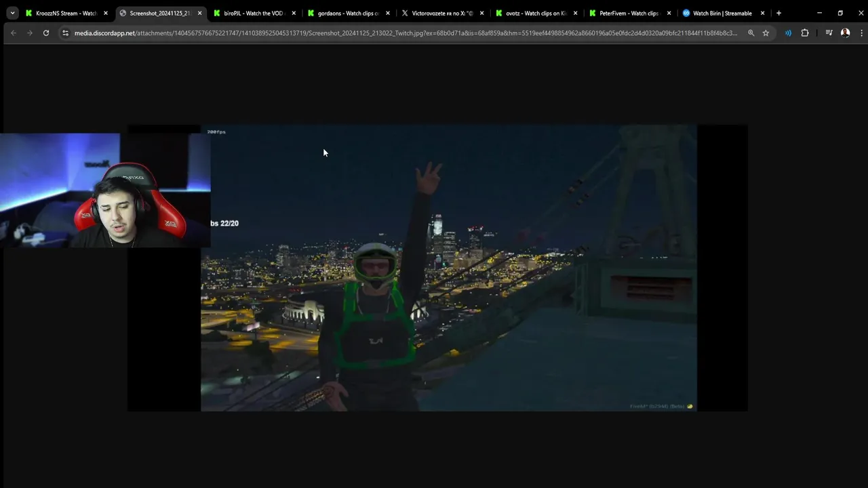Close the KroozzNS Stream tab
The width and height of the screenshot is (868, 488).
pos(106,13)
